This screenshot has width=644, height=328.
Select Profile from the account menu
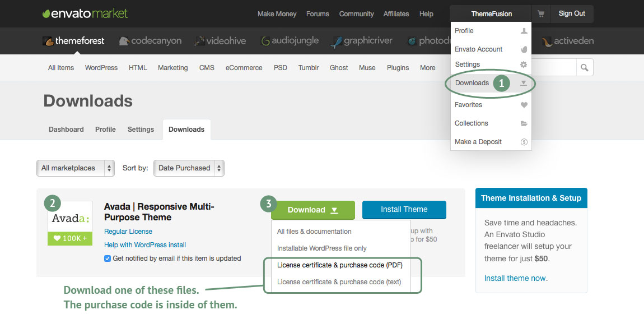point(491,31)
